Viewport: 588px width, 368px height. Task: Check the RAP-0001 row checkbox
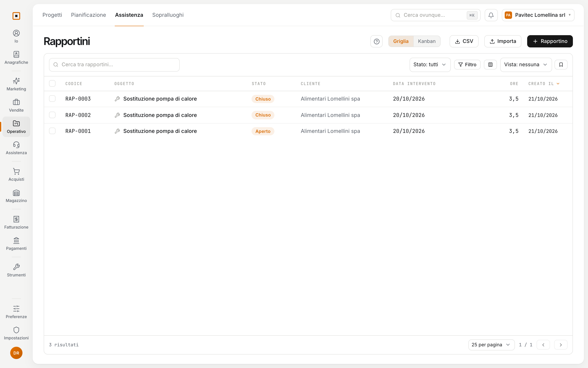(52, 131)
